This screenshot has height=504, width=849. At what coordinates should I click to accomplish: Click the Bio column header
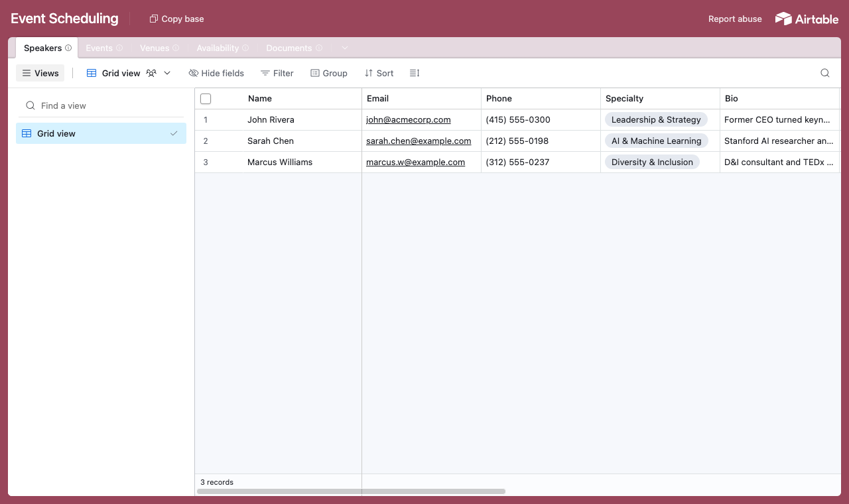pyautogui.click(x=779, y=98)
